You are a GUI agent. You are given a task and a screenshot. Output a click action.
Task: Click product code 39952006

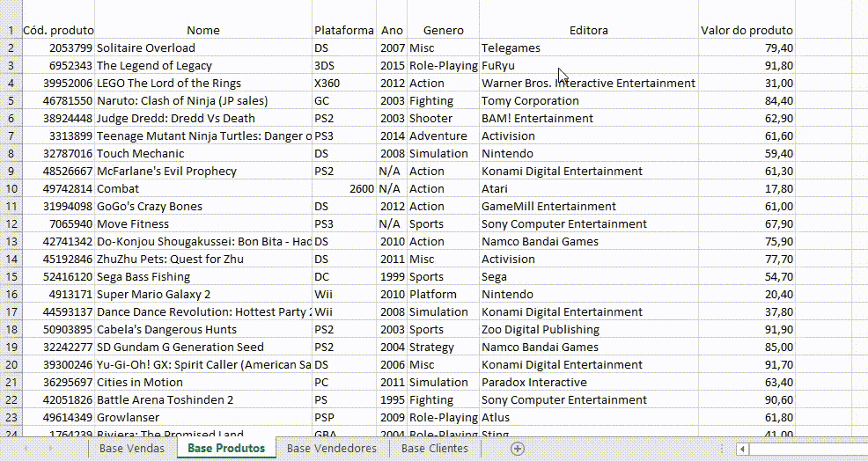[58, 84]
